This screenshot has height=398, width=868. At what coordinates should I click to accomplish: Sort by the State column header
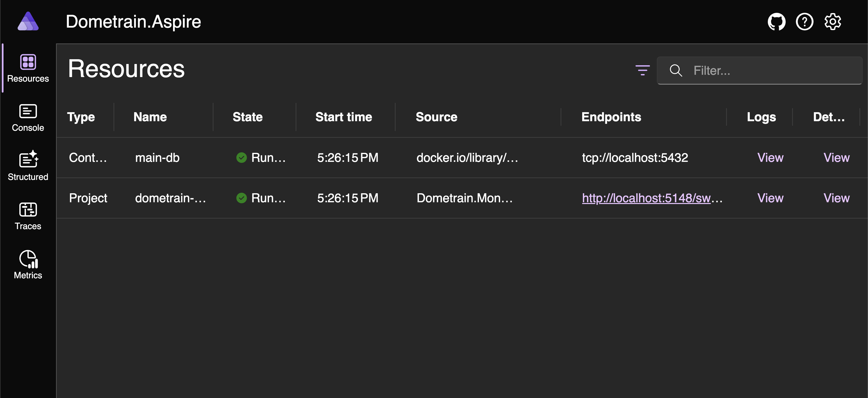pyautogui.click(x=247, y=117)
